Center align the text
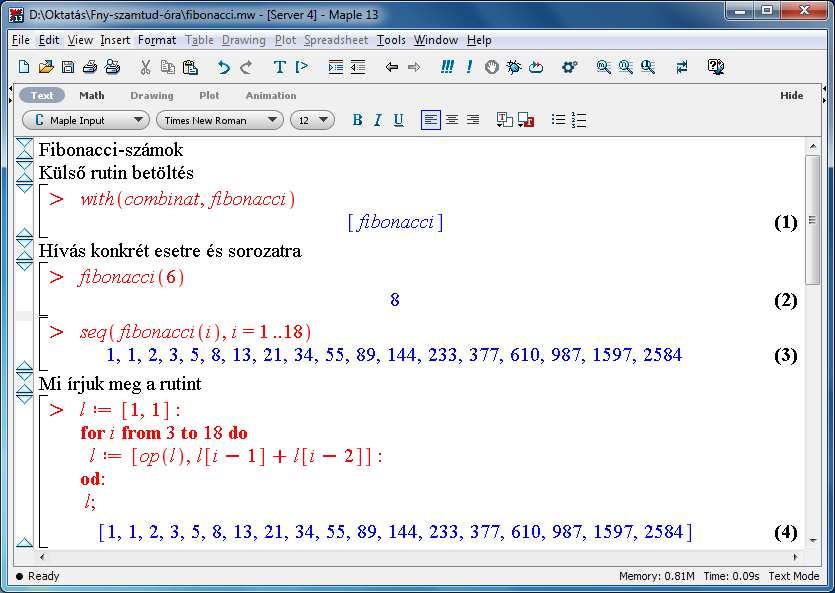The image size is (835, 593). (x=452, y=120)
